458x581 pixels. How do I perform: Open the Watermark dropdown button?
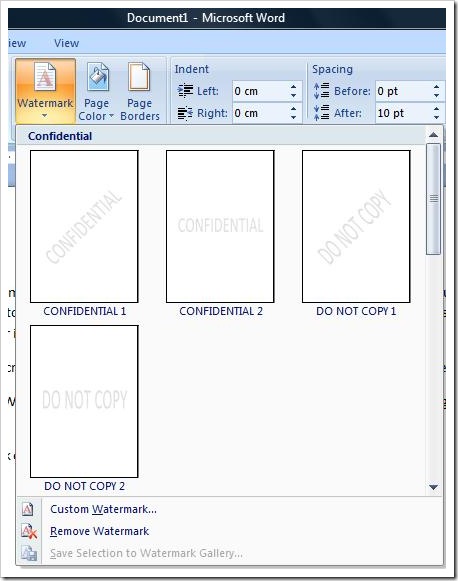pyautogui.click(x=45, y=91)
